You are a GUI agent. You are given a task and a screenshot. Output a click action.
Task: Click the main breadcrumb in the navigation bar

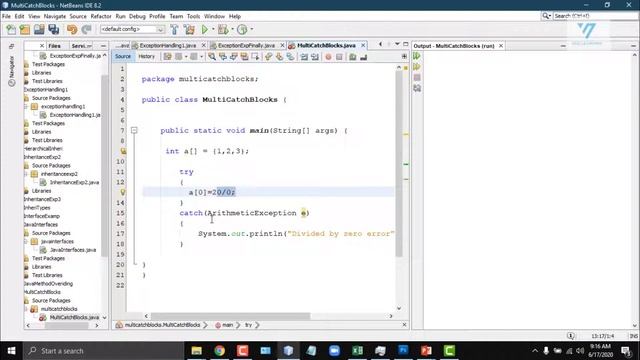pos(228,325)
